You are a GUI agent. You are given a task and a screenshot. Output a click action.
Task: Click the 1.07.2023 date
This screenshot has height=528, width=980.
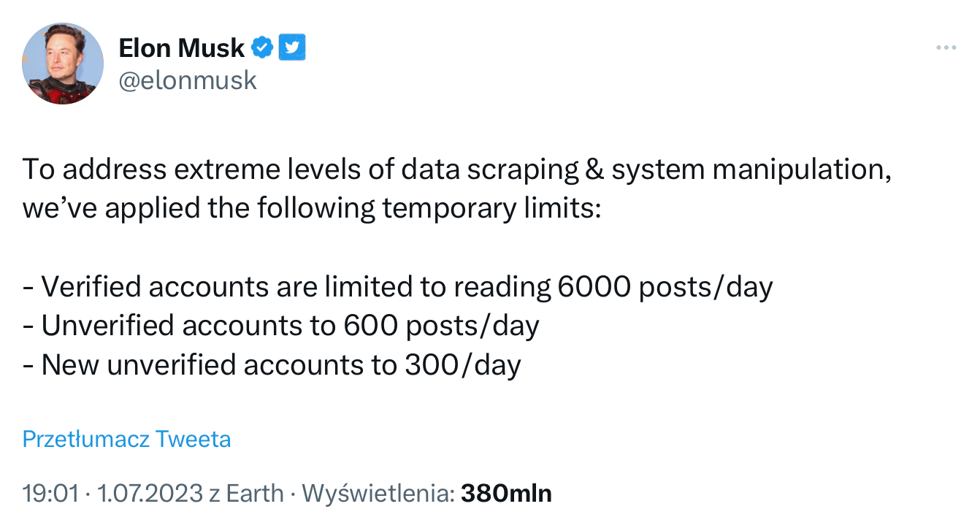click(149, 494)
